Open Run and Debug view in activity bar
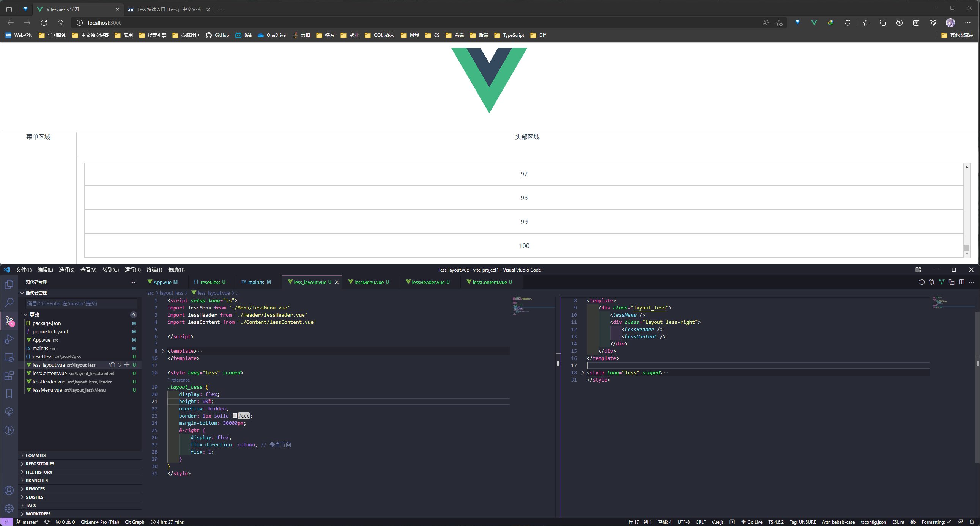Image resolution: width=980 pixels, height=526 pixels. [9, 339]
